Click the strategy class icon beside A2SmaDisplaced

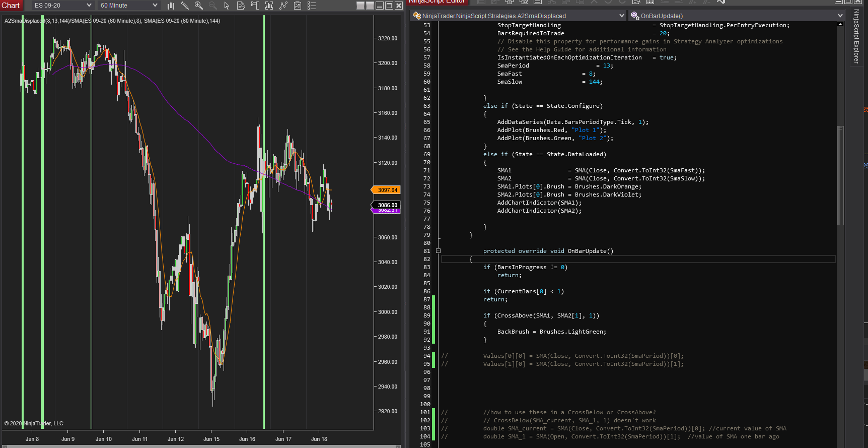coord(417,16)
